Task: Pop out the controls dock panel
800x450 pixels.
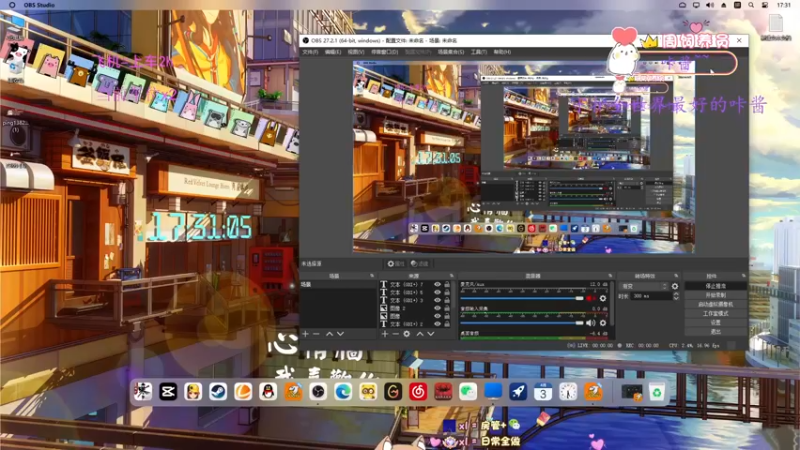Action: click(x=743, y=276)
